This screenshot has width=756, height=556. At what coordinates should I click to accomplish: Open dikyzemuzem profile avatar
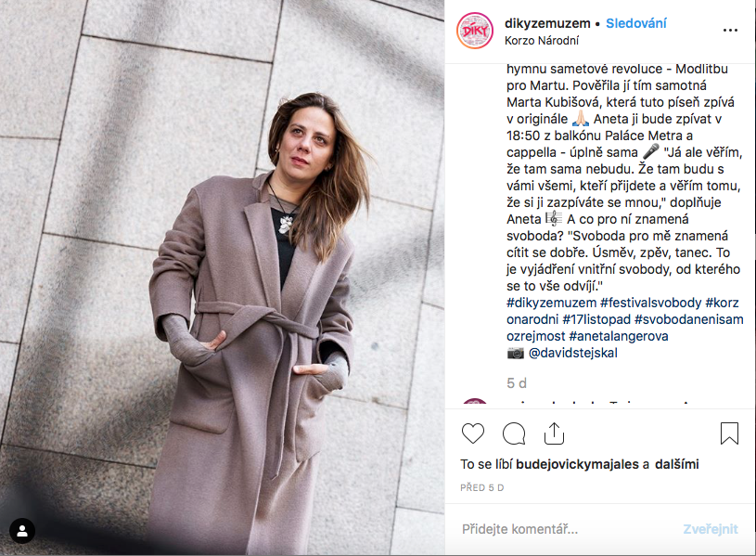pos(475,31)
